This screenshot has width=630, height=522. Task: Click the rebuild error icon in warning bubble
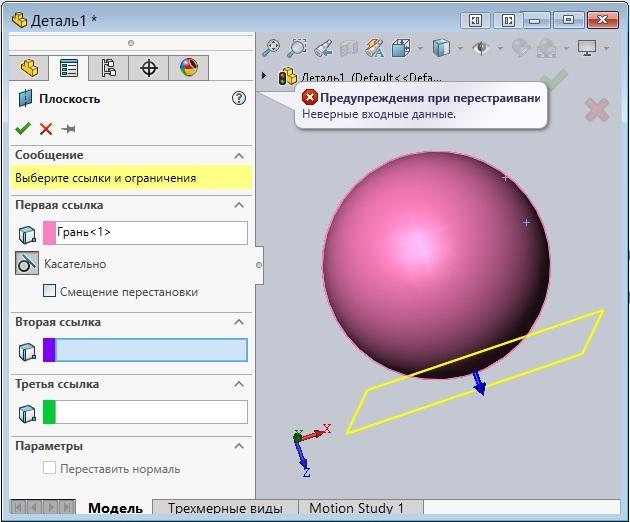pos(310,97)
